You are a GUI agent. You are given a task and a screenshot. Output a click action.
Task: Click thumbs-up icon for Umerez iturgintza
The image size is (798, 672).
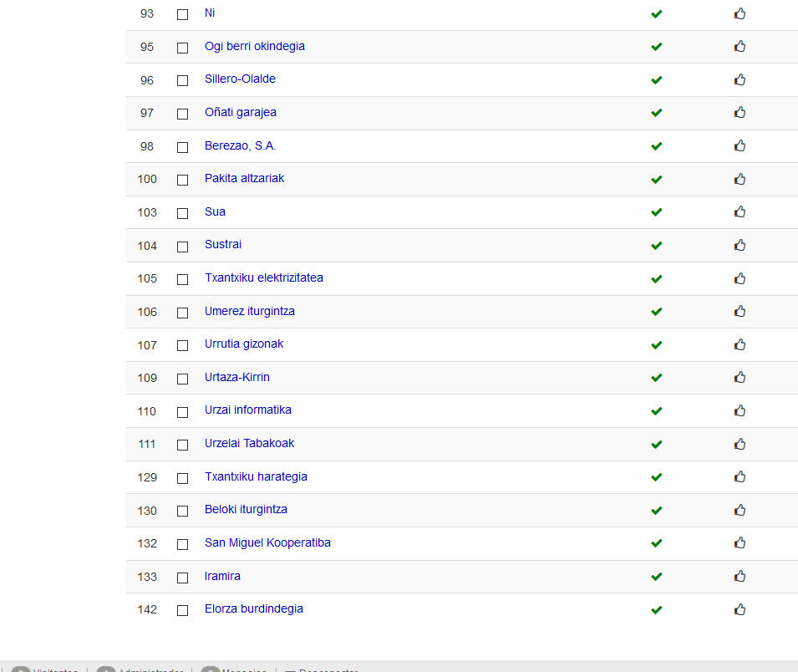click(740, 311)
